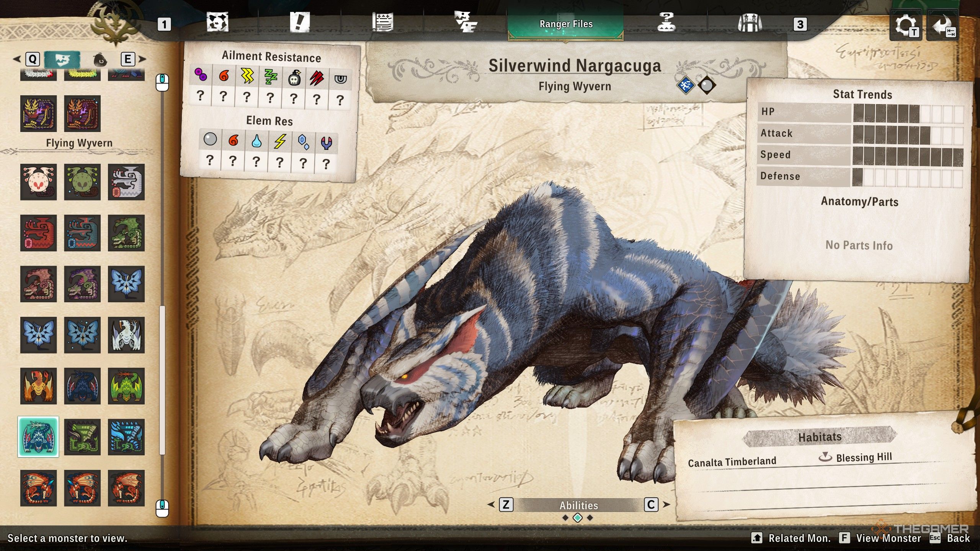Switch to Ranger Files tab
This screenshot has width=980, height=551.
pyautogui.click(x=566, y=24)
